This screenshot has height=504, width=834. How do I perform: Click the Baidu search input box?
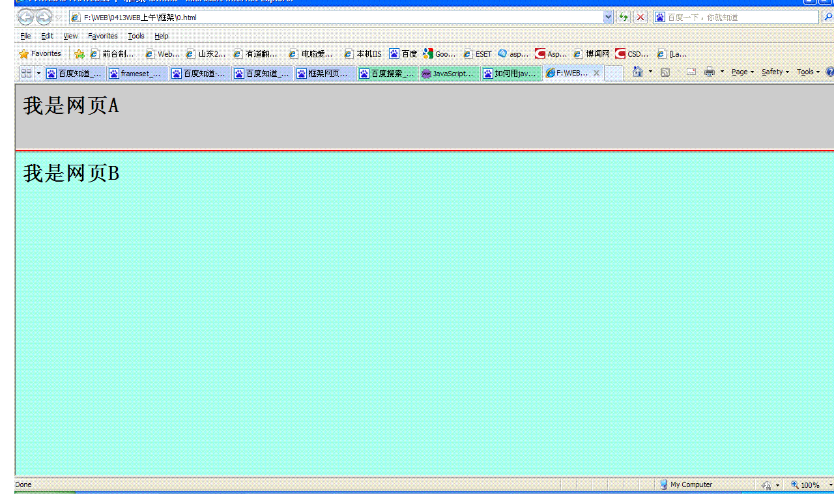[741, 18]
